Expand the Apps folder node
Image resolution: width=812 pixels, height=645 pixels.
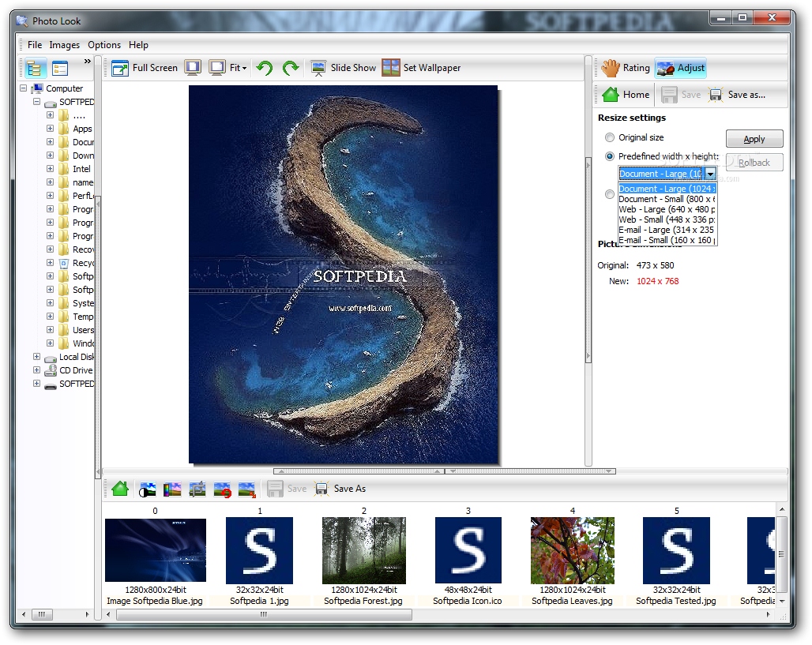pos(51,129)
